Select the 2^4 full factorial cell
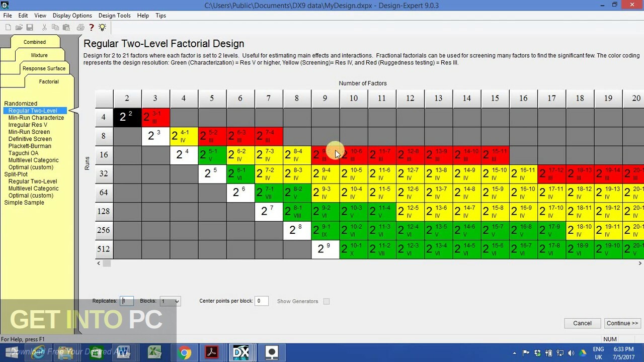 [184, 155]
